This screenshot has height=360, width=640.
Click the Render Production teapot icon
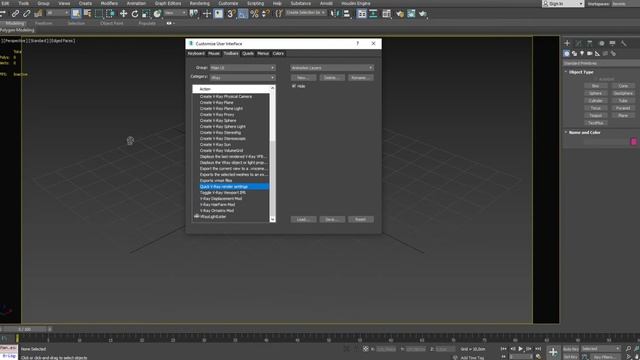(423, 14)
